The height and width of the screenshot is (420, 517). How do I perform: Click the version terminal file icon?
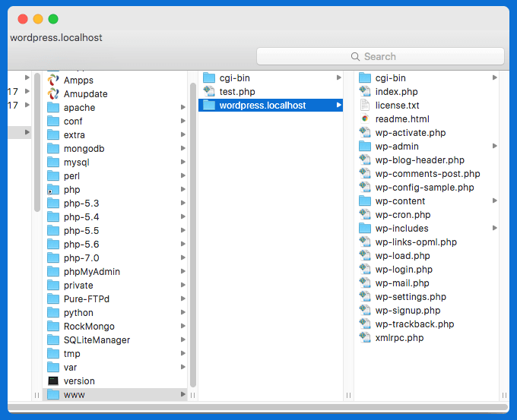click(x=53, y=381)
